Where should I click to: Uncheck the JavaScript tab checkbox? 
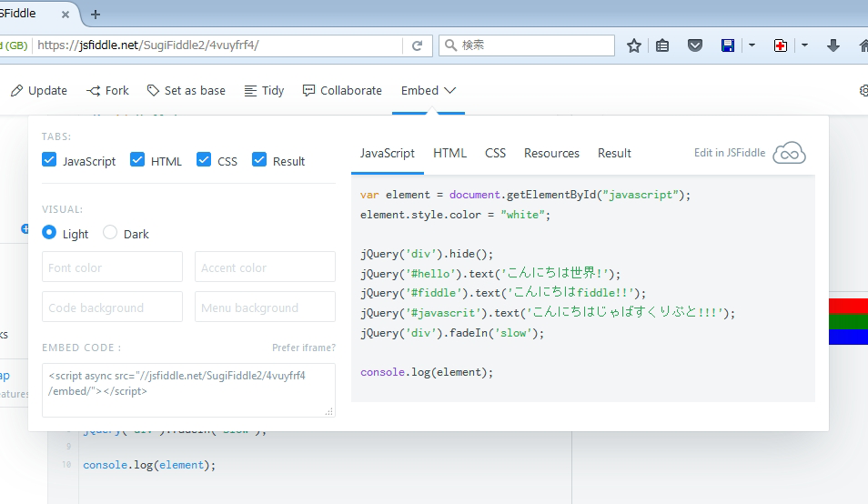coord(50,160)
